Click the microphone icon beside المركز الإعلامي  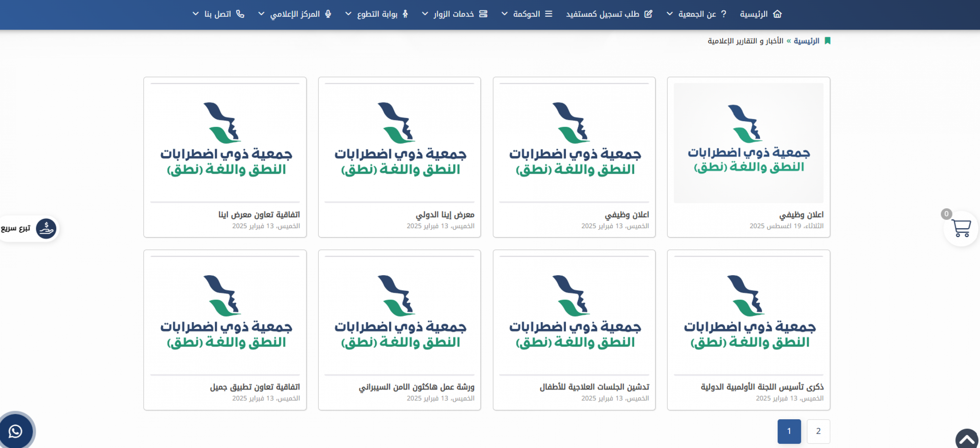pyautogui.click(x=328, y=14)
